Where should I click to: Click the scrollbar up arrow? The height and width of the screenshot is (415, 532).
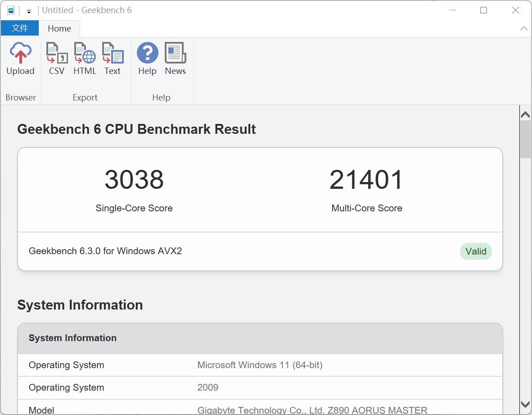pos(525,115)
